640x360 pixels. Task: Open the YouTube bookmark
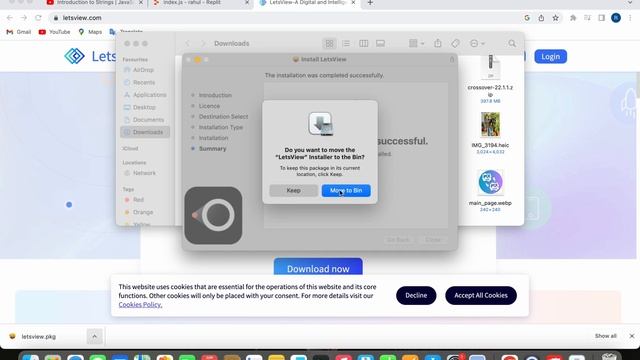click(54, 32)
